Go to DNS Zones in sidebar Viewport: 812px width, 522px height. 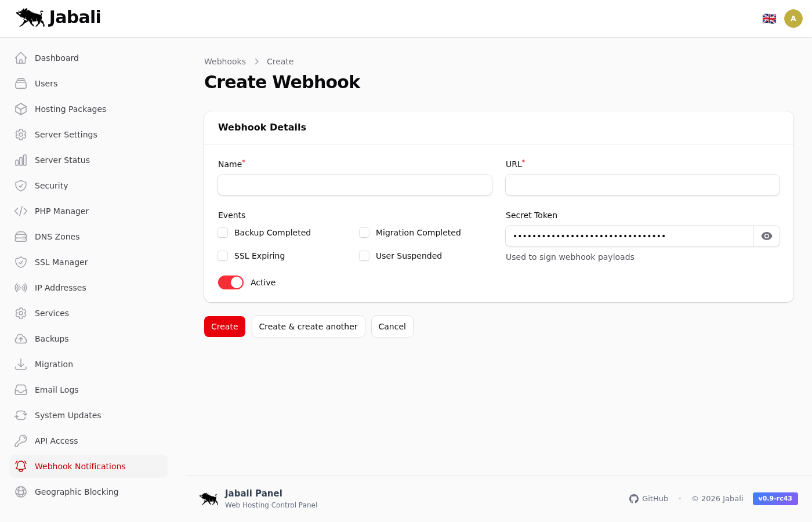(x=57, y=237)
